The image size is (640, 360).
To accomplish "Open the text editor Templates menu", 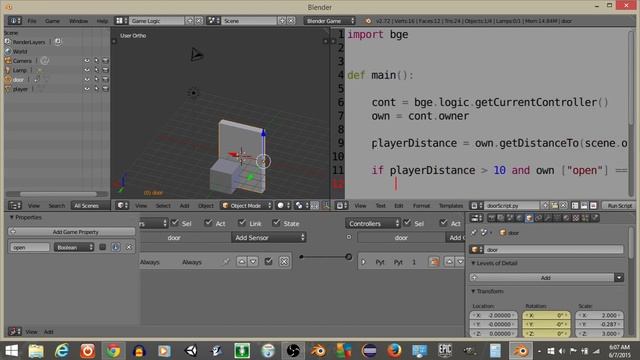I will (x=451, y=206).
